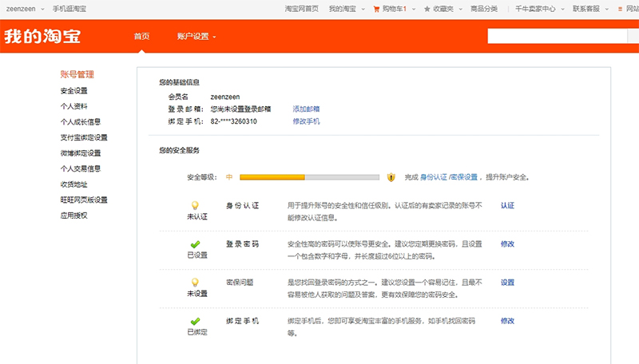Click the 未设置 status label
Viewport: 639px width, 364px height.
click(197, 294)
